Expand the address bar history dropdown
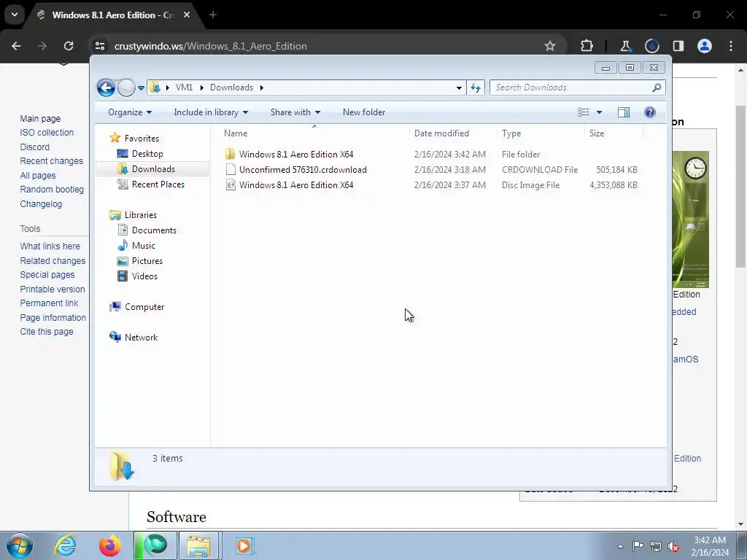The height and width of the screenshot is (560, 747). [459, 87]
